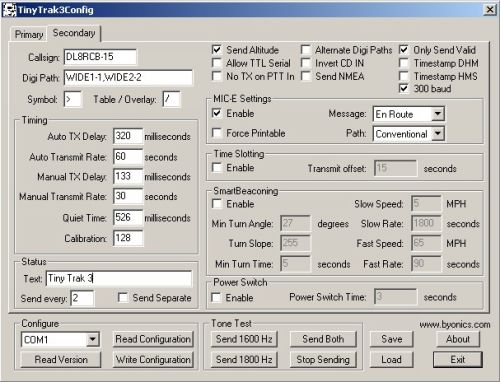Close the TinyTrak3Config window
Viewport: 500px width, 382px height.
[490, 10]
